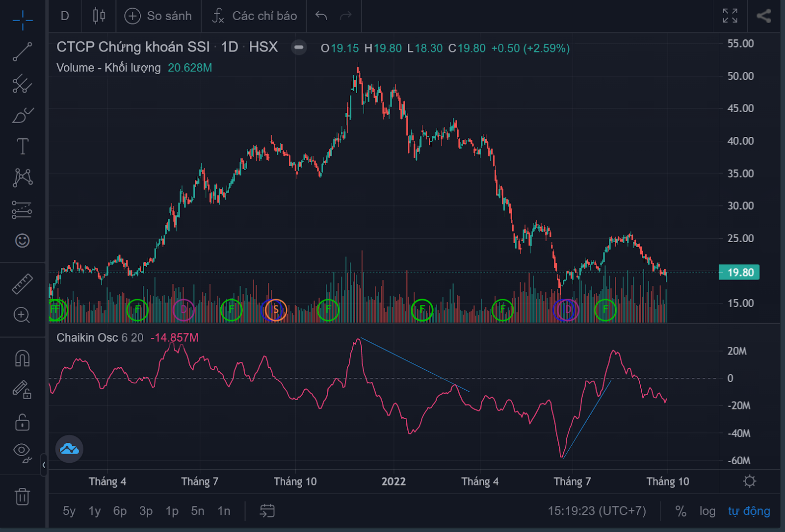Open the chart settings gear

(x=749, y=481)
